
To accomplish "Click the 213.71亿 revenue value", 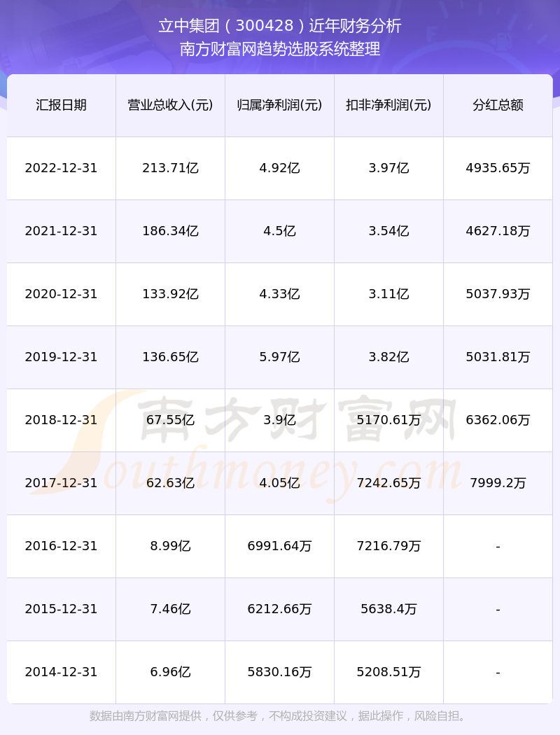I will (170, 168).
